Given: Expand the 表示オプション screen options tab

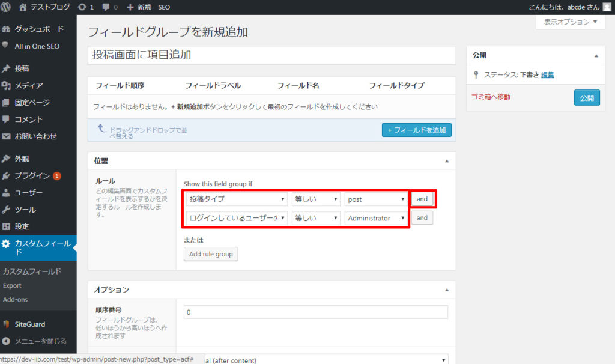Looking at the screenshot, I should (570, 22).
